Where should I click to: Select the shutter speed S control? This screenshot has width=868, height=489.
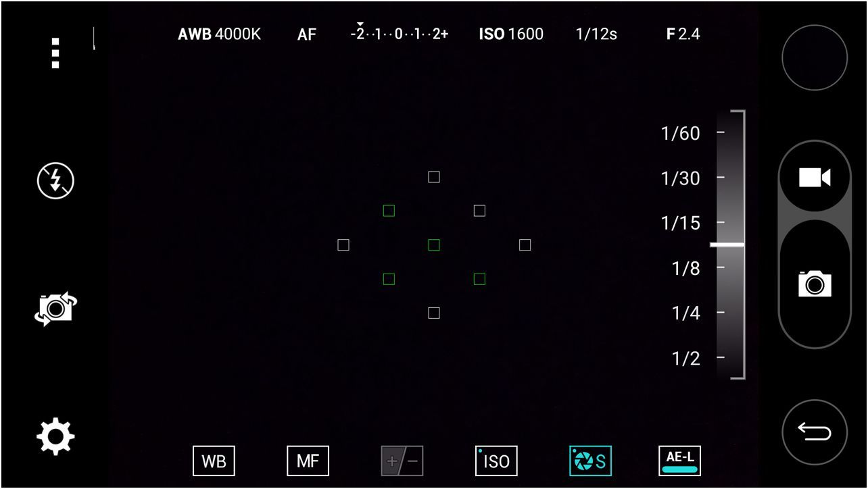[x=590, y=461]
